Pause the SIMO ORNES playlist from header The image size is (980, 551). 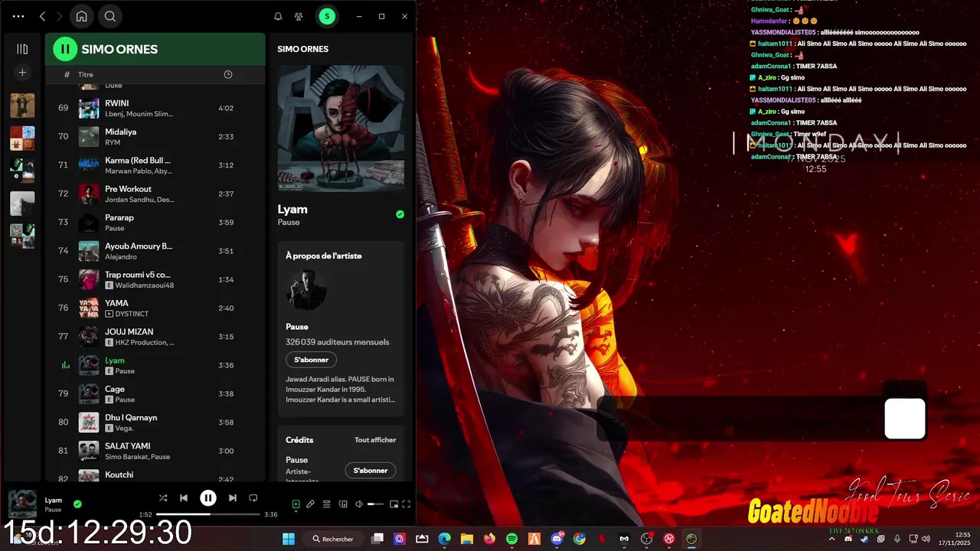pos(65,49)
